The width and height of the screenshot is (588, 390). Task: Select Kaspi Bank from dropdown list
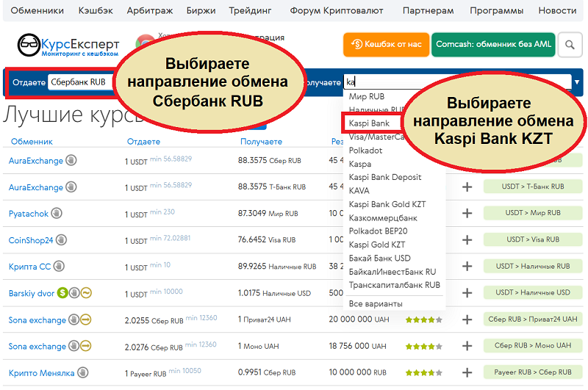[369, 123]
